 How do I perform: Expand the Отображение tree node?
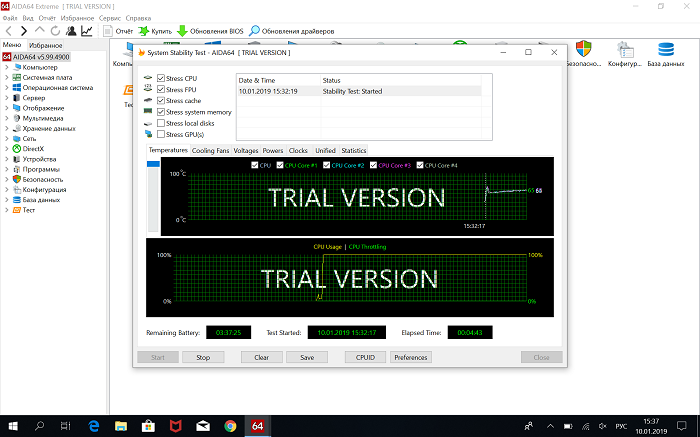[7, 108]
